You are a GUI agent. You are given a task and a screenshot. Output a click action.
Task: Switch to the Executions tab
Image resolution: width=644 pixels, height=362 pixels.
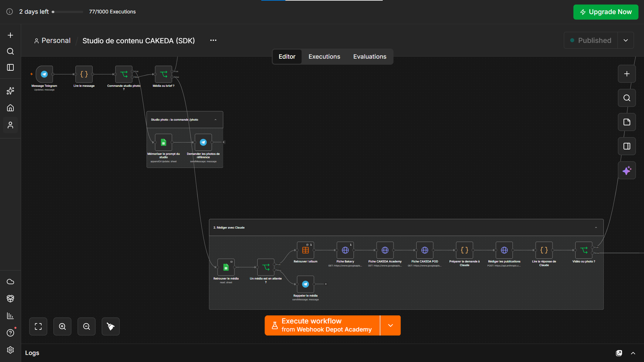pyautogui.click(x=324, y=57)
